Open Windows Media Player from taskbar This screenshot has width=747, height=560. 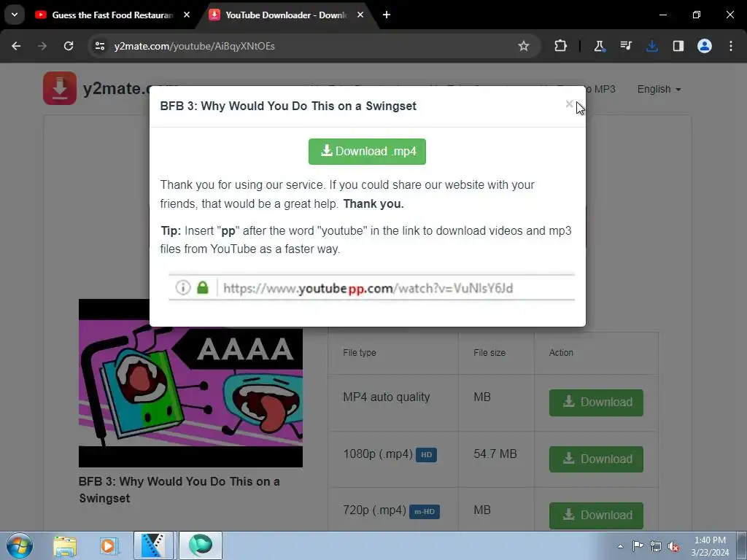tap(109, 545)
